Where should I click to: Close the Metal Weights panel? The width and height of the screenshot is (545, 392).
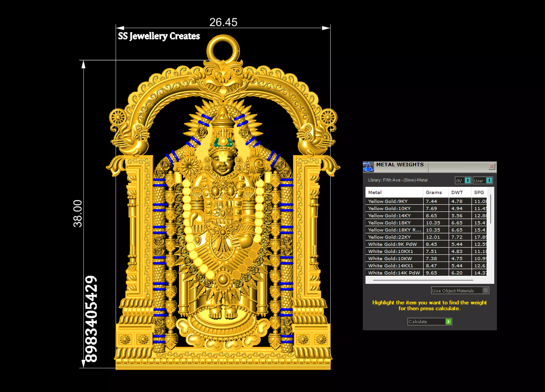(492, 167)
